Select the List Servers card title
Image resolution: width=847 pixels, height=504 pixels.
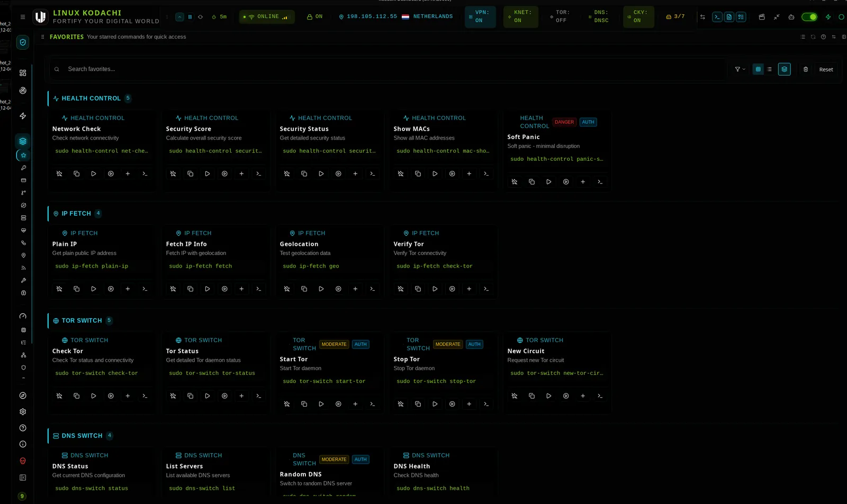click(x=184, y=466)
